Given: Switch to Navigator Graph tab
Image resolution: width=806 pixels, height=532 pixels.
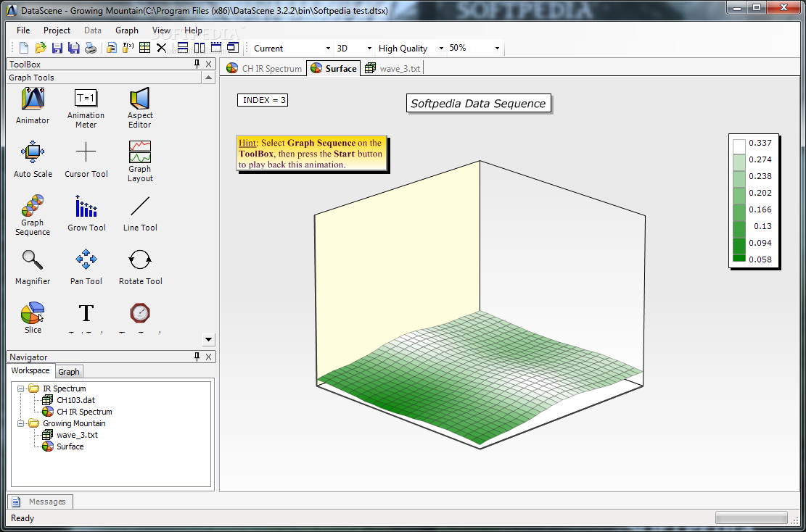Looking at the screenshot, I should coord(68,372).
